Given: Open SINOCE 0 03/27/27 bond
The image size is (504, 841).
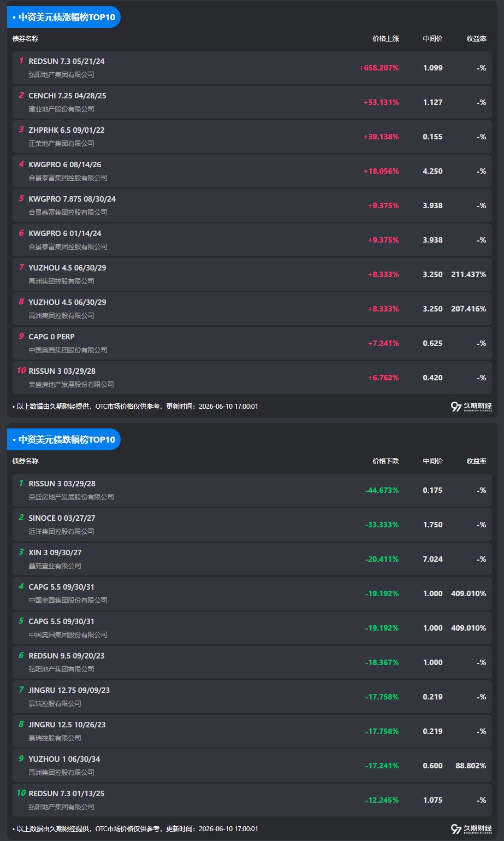Looking at the screenshot, I should coord(62,518).
